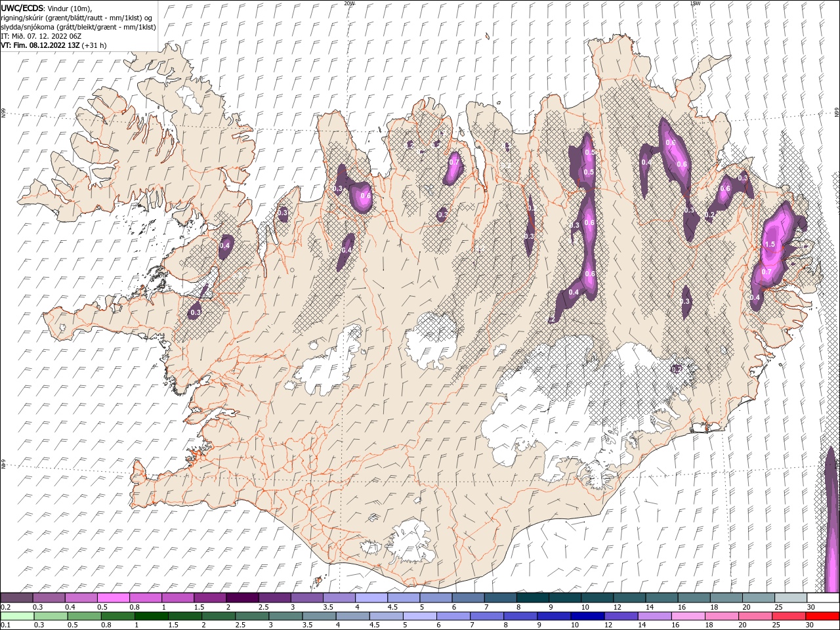Click the 'UWC/ECDS: Vindur (10m)' title text
Screen dimensions: 840x630
pyautogui.click(x=47, y=8)
